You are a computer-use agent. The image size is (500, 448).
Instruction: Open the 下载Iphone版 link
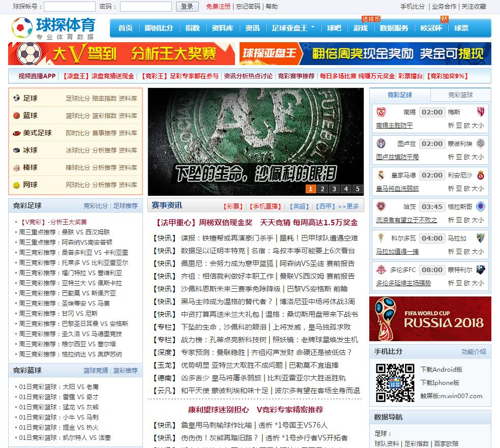pos(440,382)
